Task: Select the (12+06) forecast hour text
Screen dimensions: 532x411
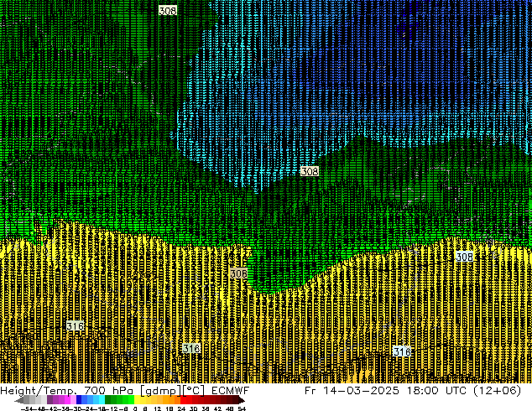Action: click(x=501, y=391)
